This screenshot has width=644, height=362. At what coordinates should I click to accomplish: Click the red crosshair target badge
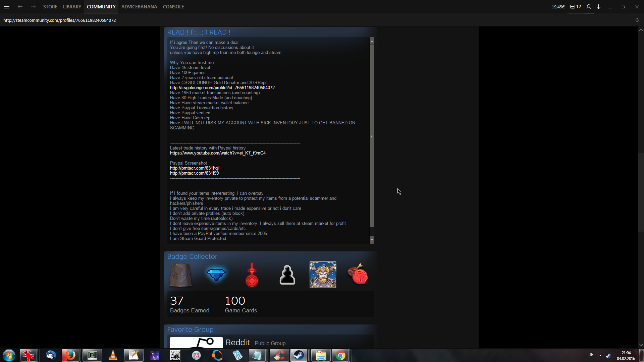(x=252, y=275)
